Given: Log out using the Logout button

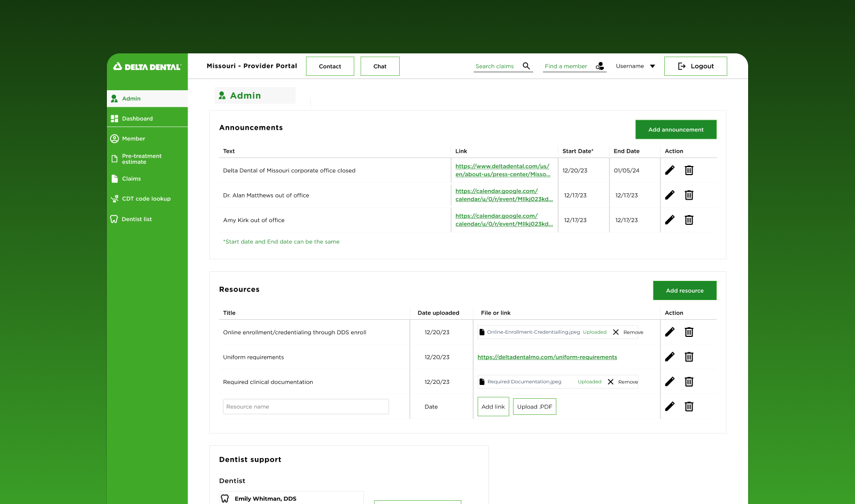Looking at the screenshot, I should pyautogui.click(x=695, y=66).
